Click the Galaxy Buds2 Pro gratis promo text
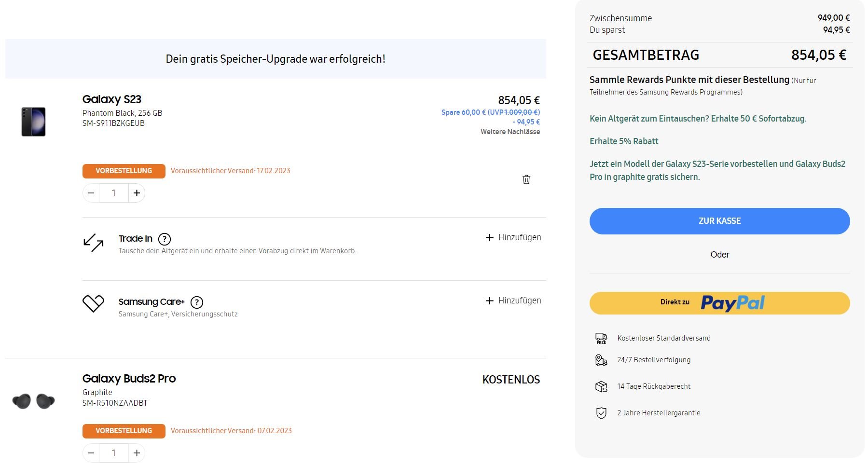Image resolution: width=868 pixels, height=465 pixels. [x=717, y=170]
